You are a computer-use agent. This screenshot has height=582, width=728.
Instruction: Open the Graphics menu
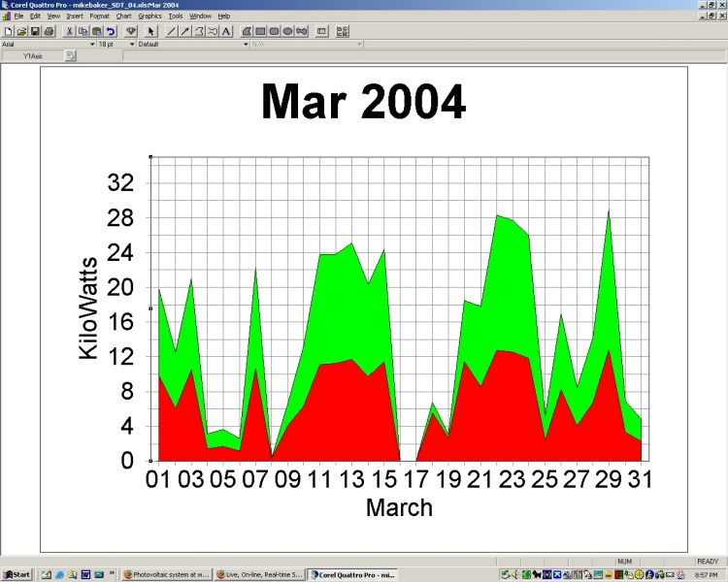149,16
